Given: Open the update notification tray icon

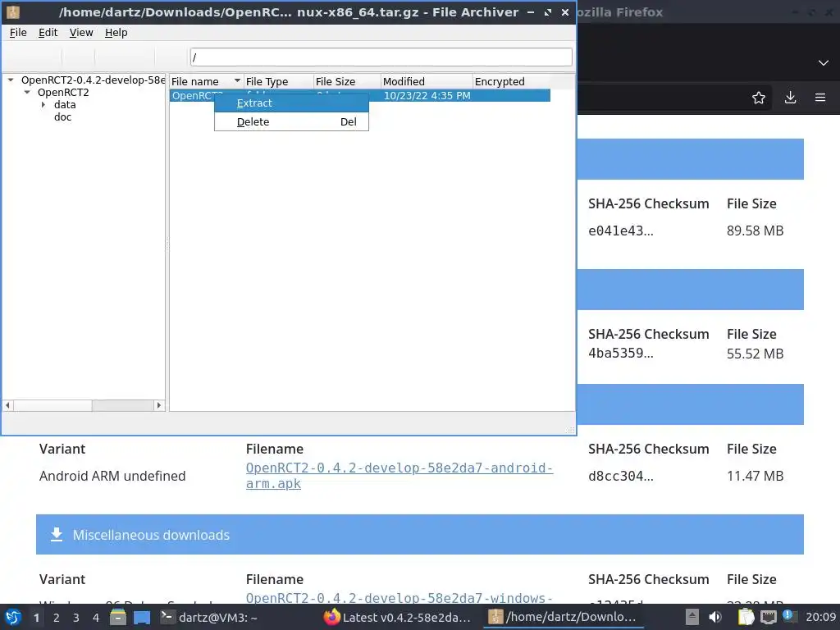Looking at the screenshot, I should [x=788, y=615].
